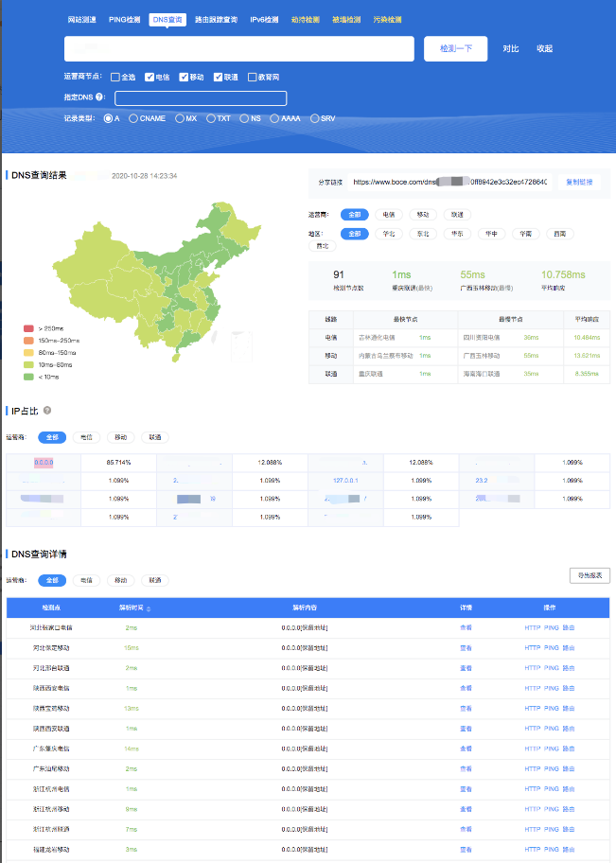Sort by 解析时间 column arrow icon

tap(148, 608)
